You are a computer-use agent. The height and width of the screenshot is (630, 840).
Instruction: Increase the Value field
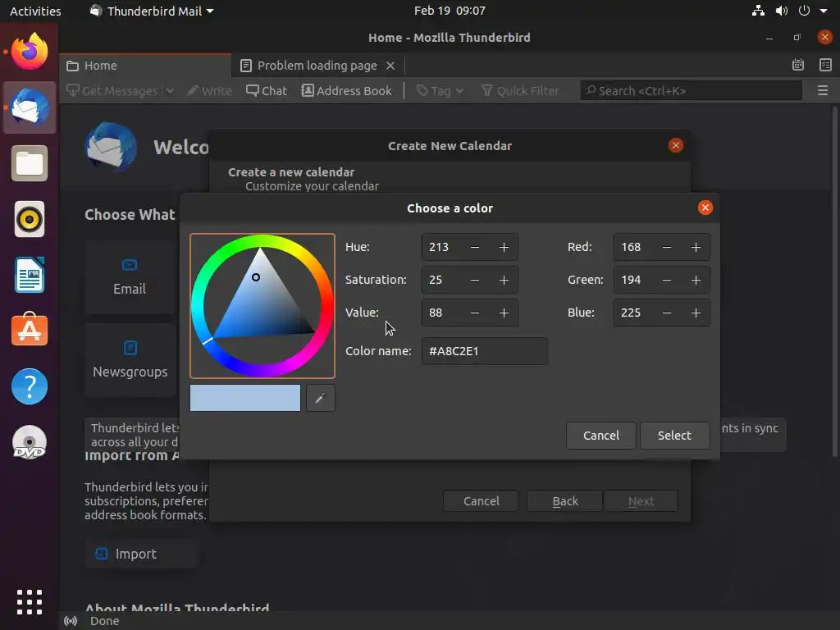click(x=504, y=313)
